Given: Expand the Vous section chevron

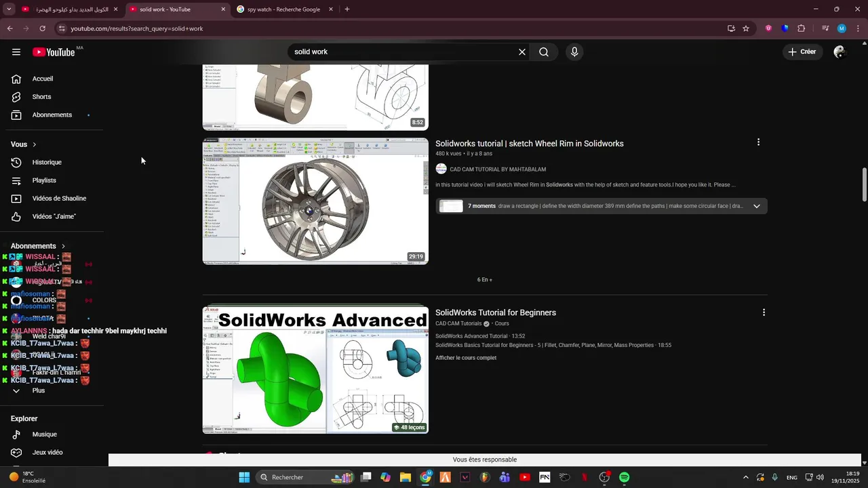Looking at the screenshot, I should [x=35, y=144].
